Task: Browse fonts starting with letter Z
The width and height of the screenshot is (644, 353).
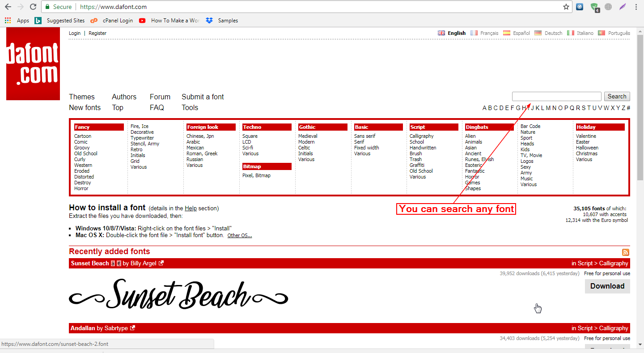Action: (x=623, y=108)
